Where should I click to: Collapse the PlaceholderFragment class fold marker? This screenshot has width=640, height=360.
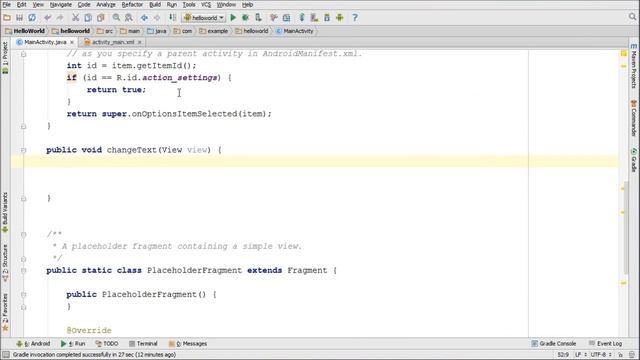23,271
